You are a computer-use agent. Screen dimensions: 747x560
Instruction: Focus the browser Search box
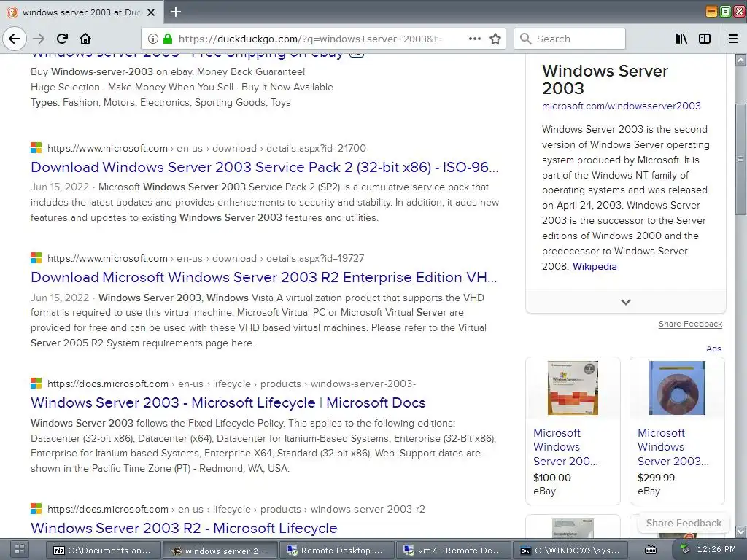[x=569, y=39]
